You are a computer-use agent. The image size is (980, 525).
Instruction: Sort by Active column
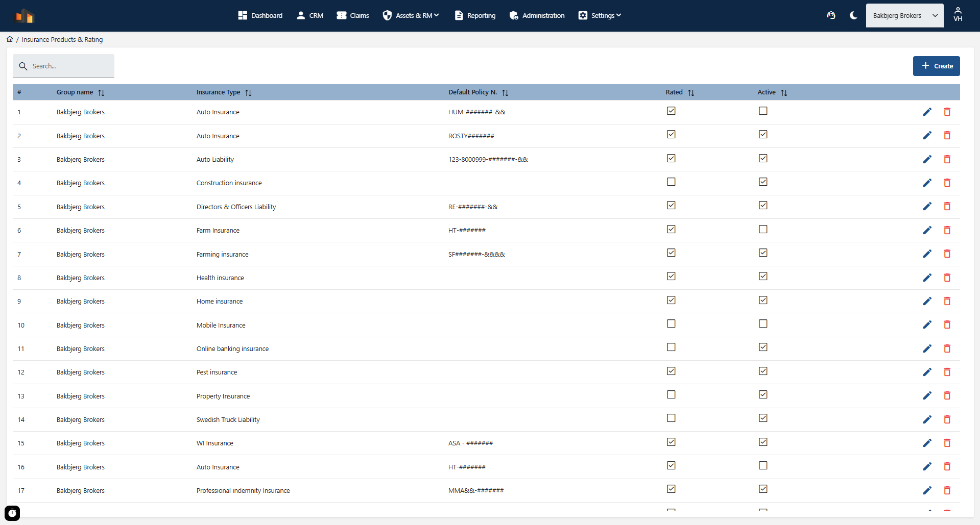click(784, 92)
